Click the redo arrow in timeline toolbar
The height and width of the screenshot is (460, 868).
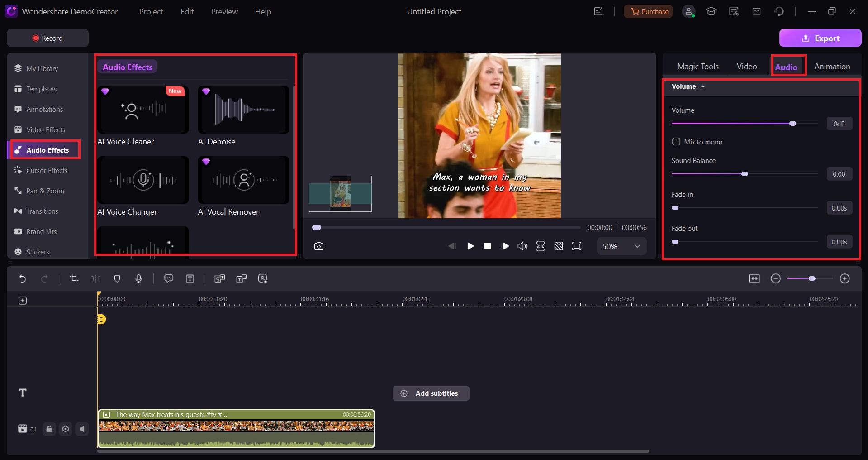tap(44, 278)
